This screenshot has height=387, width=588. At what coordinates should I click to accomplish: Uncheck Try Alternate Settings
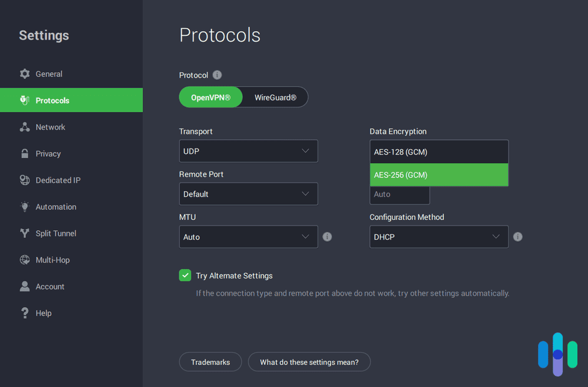point(185,275)
